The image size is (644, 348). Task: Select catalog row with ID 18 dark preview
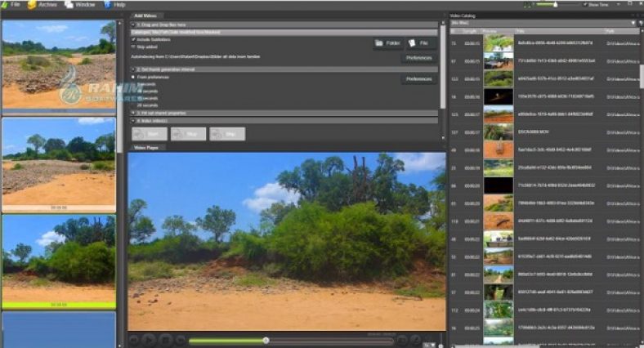coord(544,96)
